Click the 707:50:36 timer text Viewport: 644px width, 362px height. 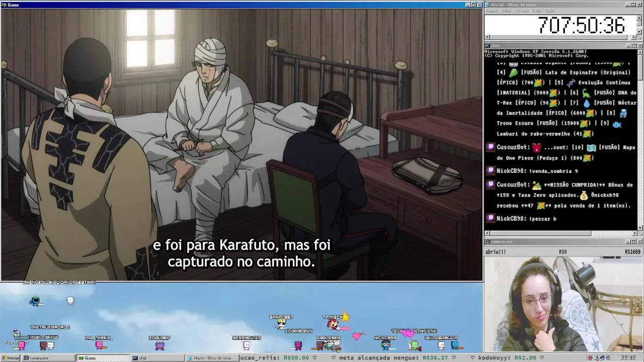(581, 25)
